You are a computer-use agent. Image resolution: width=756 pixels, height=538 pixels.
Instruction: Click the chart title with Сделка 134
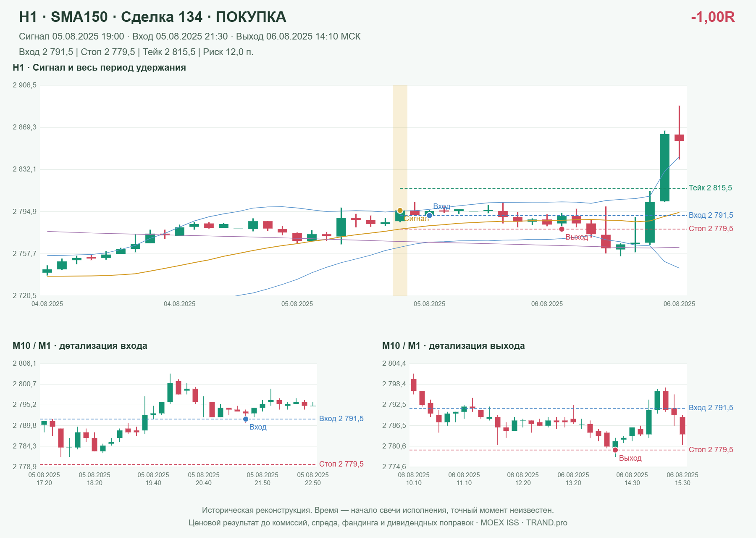coord(152,17)
